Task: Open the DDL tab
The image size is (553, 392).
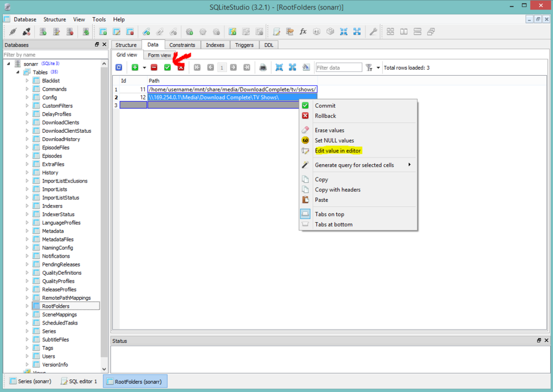Action: pos(268,45)
